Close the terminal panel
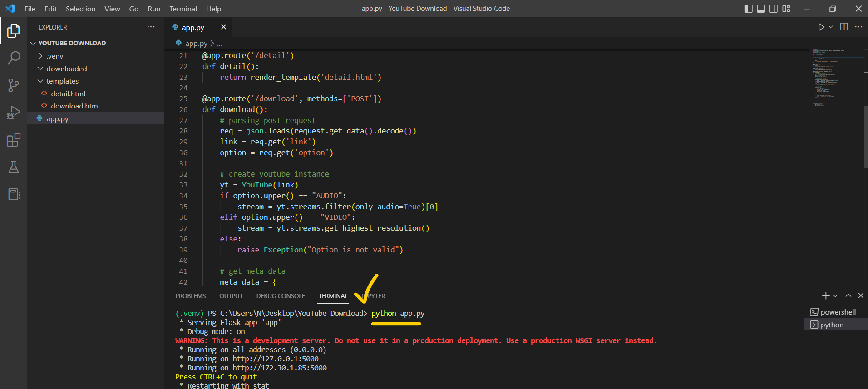 (861, 295)
